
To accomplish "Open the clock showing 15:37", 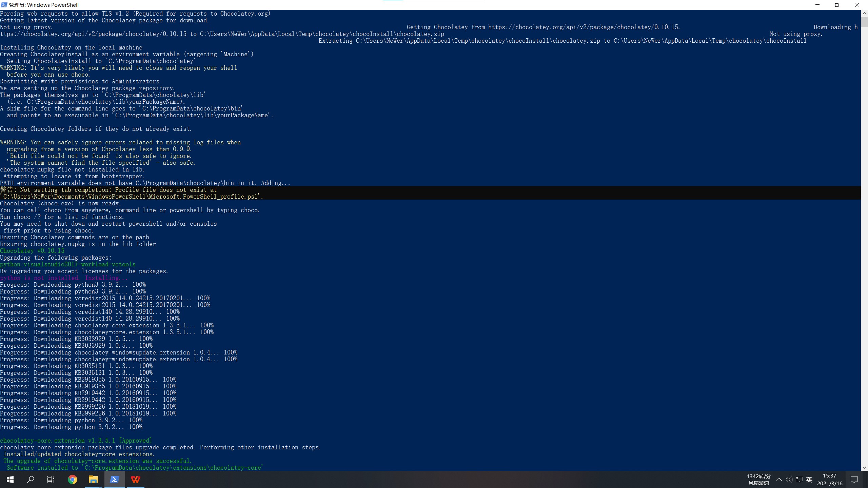I will (x=829, y=480).
